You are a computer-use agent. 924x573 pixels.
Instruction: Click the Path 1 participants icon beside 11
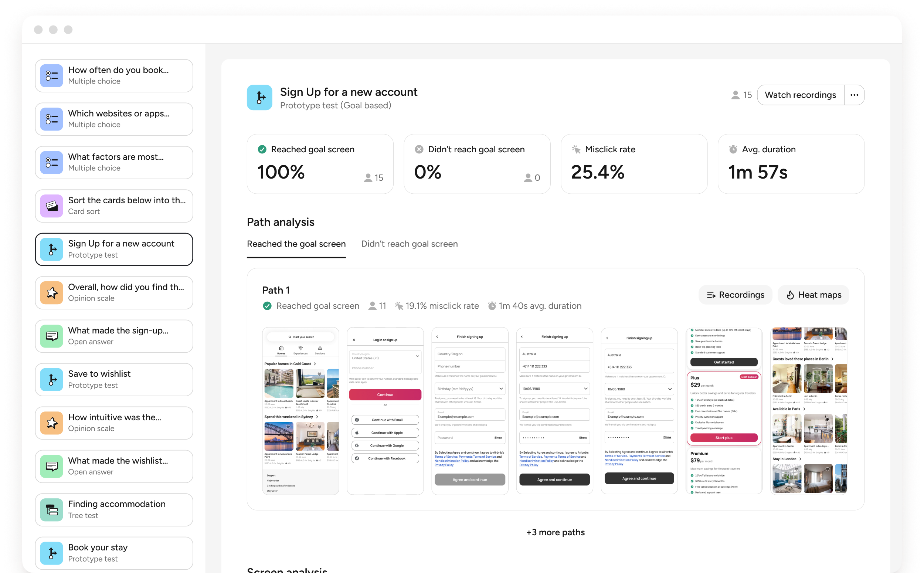tap(372, 306)
